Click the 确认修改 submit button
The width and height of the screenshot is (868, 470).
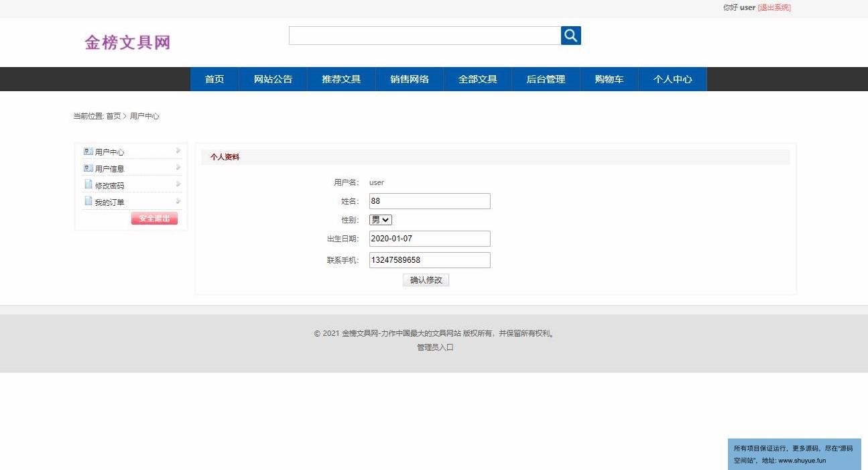[x=426, y=280]
